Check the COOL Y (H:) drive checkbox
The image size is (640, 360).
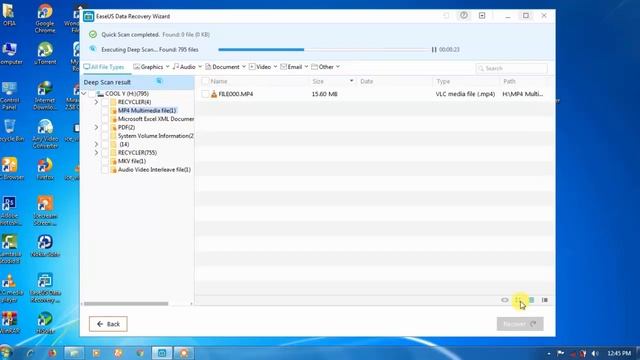point(92,94)
